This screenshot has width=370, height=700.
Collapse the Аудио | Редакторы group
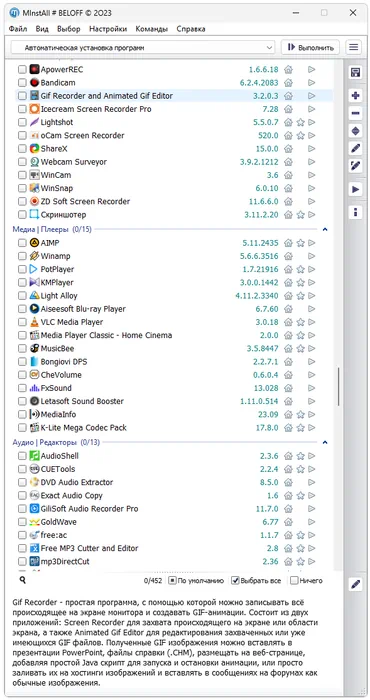click(x=325, y=442)
